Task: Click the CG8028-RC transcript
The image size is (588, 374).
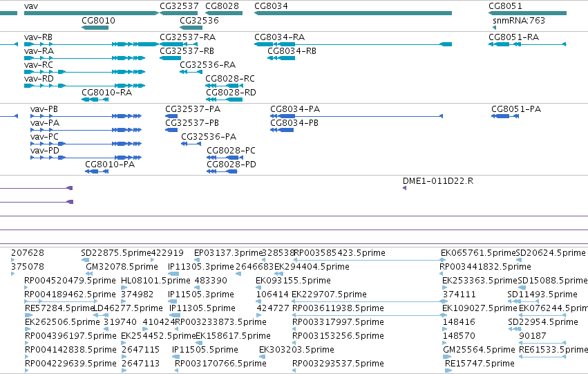Action: [224, 86]
